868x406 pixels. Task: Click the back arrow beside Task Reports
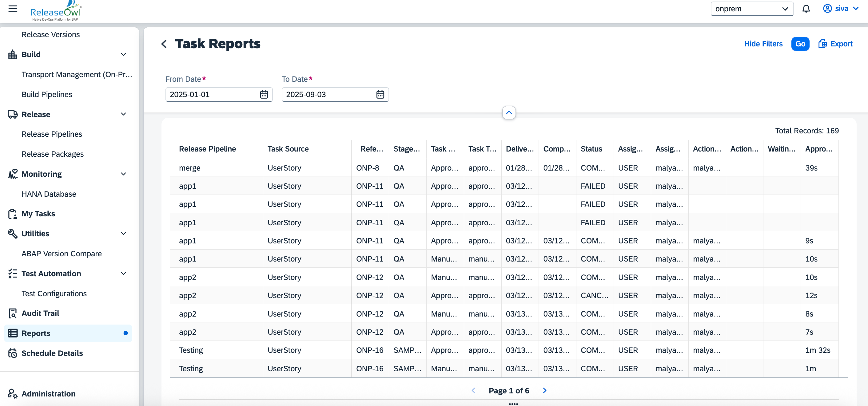pos(164,44)
